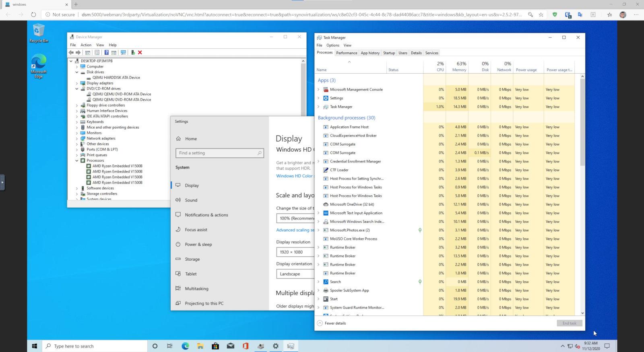Select Focus assist in Settings sidebar
This screenshot has width=644, height=352.
[x=196, y=230]
